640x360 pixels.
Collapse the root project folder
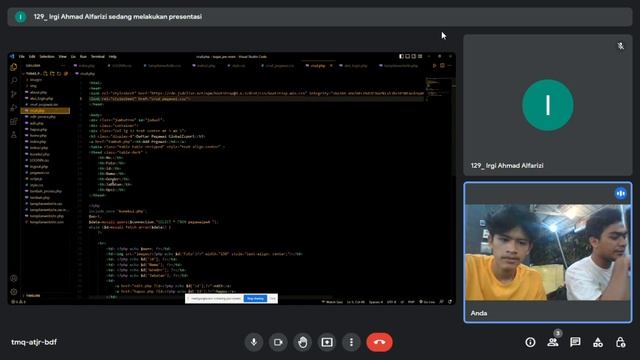[x=32, y=74]
